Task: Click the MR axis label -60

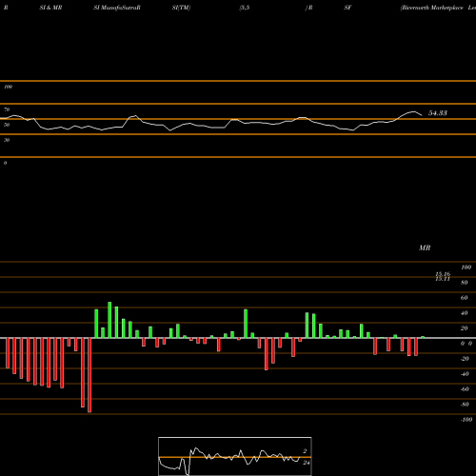Action: pyautogui.click(x=465, y=389)
